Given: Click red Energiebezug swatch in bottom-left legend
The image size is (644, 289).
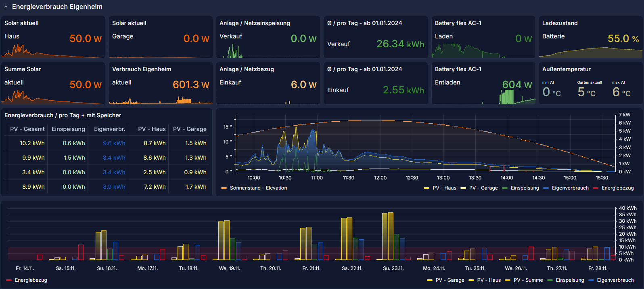Looking at the screenshot, I should [x=9, y=281].
